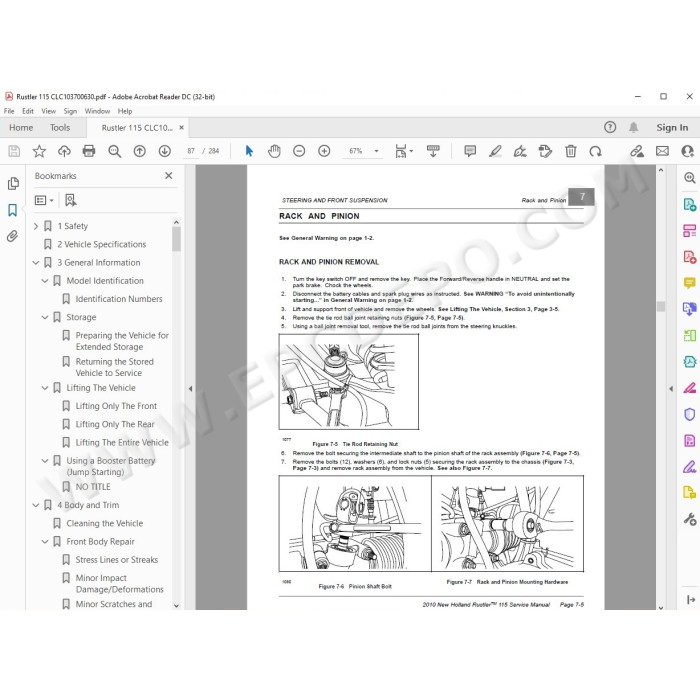
Task: Go to next page arrow
Action: pyautogui.click(x=165, y=151)
